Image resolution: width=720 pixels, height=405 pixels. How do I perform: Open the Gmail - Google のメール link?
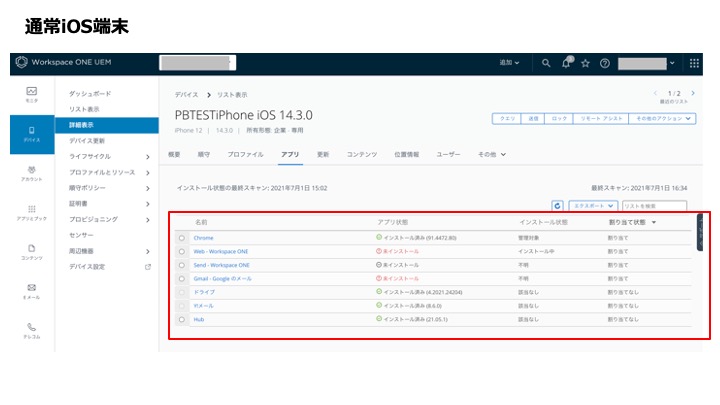(x=222, y=279)
